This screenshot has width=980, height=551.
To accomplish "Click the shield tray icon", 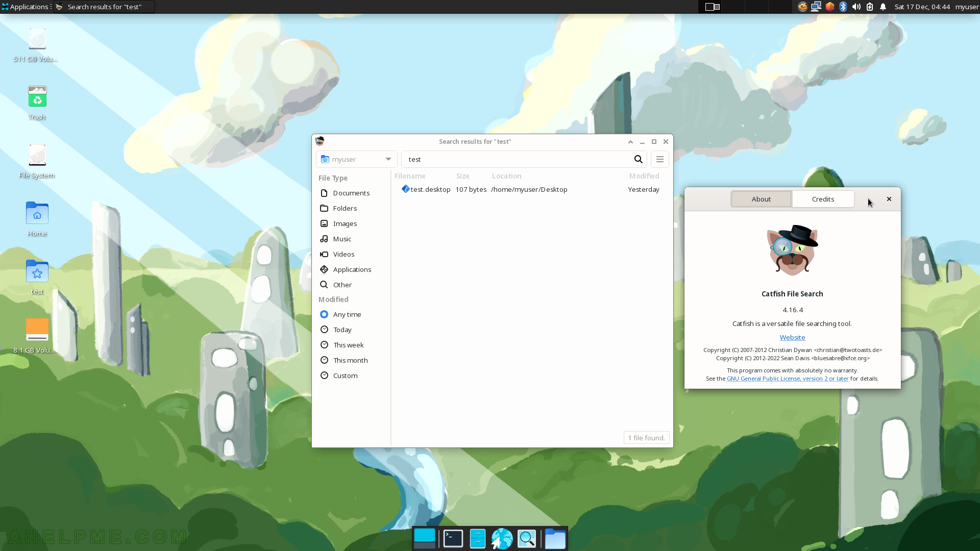I will pyautogui.click(x=830, y=7).
